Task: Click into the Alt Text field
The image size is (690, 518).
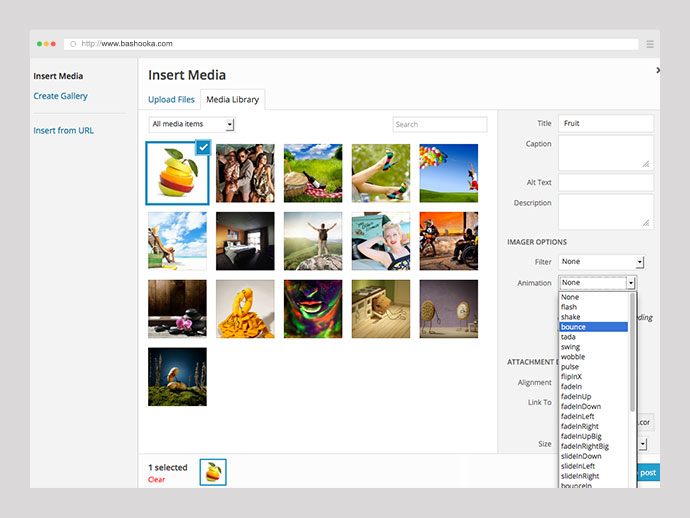Action: (x=606, y=182)
